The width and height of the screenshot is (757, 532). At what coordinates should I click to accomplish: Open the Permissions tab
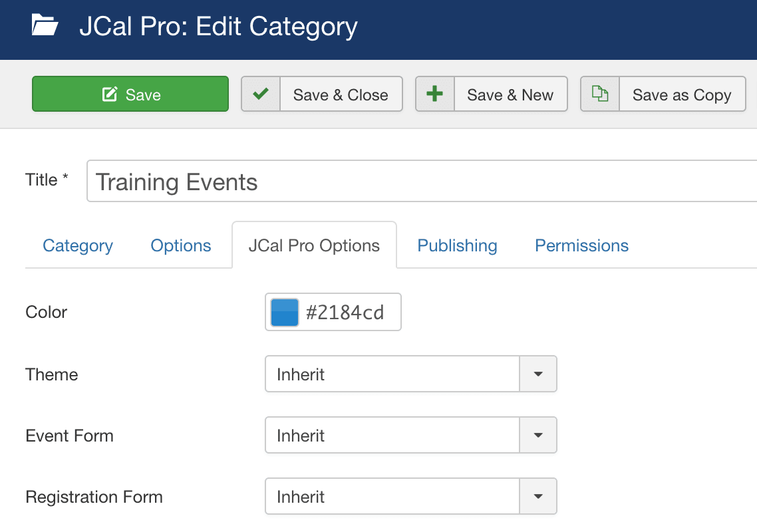[x=582, y=246]
